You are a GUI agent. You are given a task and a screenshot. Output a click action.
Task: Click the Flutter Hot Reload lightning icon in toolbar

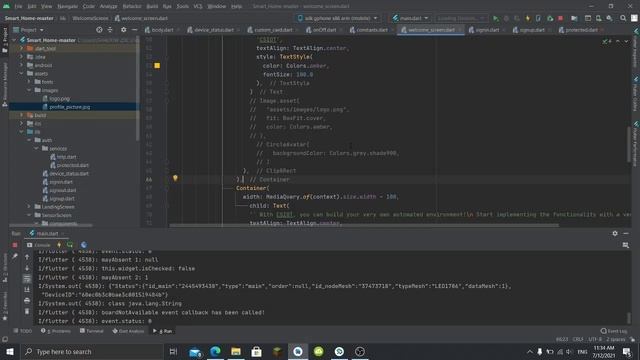528,18
